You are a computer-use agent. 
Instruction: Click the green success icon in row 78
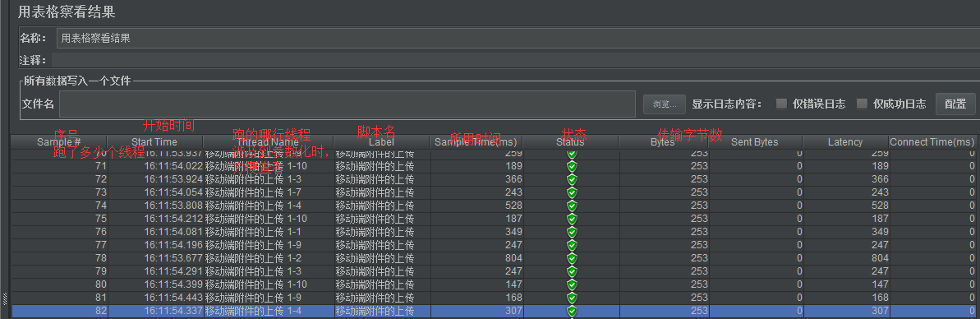pyautogui.click(x=571, y=257)
